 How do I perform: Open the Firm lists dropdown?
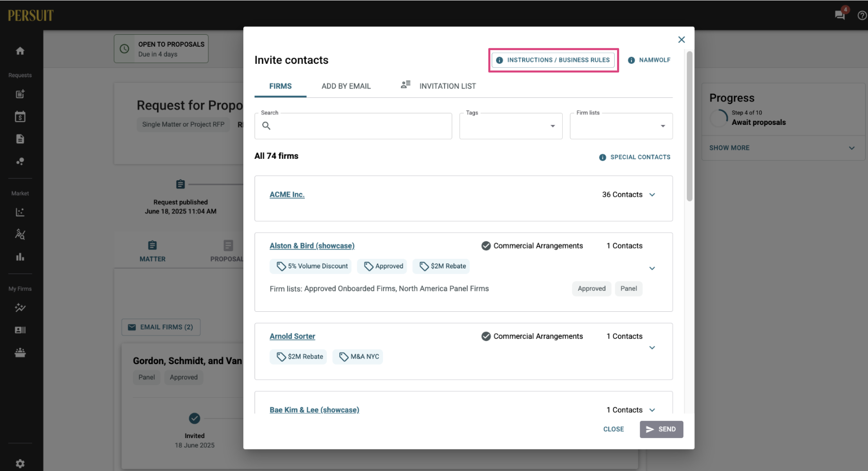click(x=621, y=126)
